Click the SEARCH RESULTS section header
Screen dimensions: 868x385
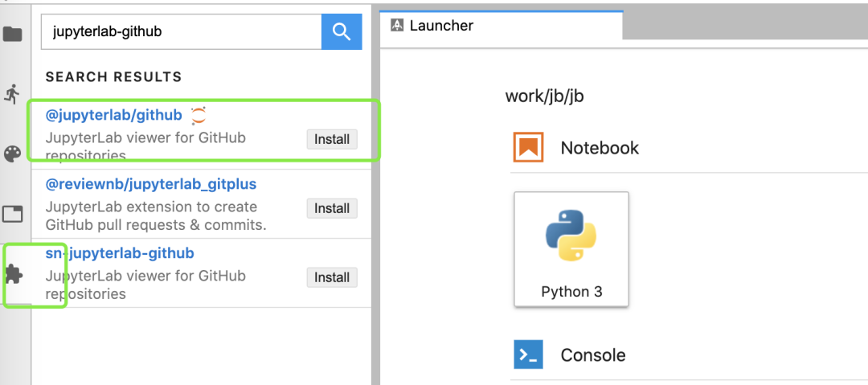(113, 77)
